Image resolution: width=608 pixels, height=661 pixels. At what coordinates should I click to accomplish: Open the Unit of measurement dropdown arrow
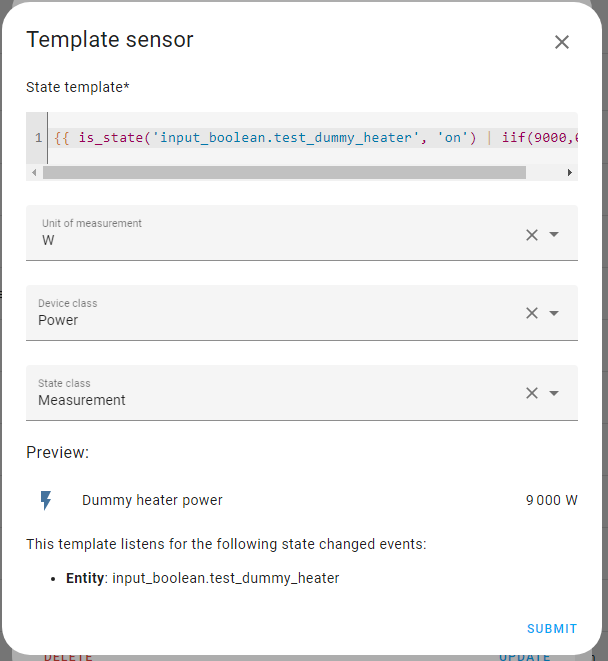point(555,234)
